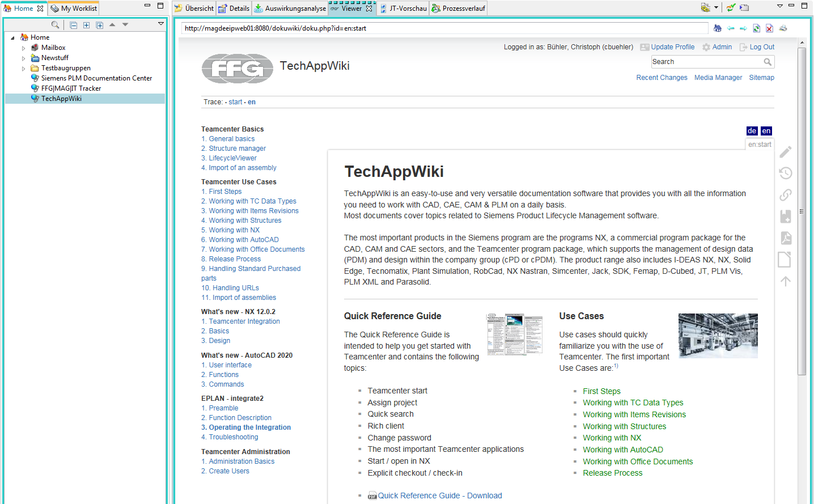Click the magnifier search icon in Home panel
814x504 pixels.
(x=55, y=25)
